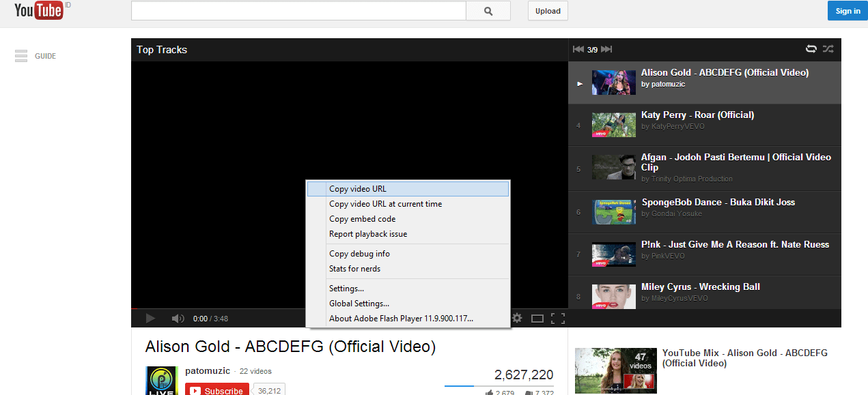Open the patomuzic channel link
This screenshot has width=868, height=395.
[208, 371]
